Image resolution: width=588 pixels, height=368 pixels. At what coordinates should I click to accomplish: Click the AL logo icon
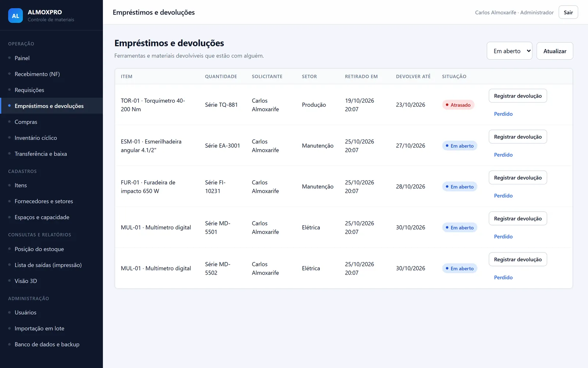(x=15, y=15)
